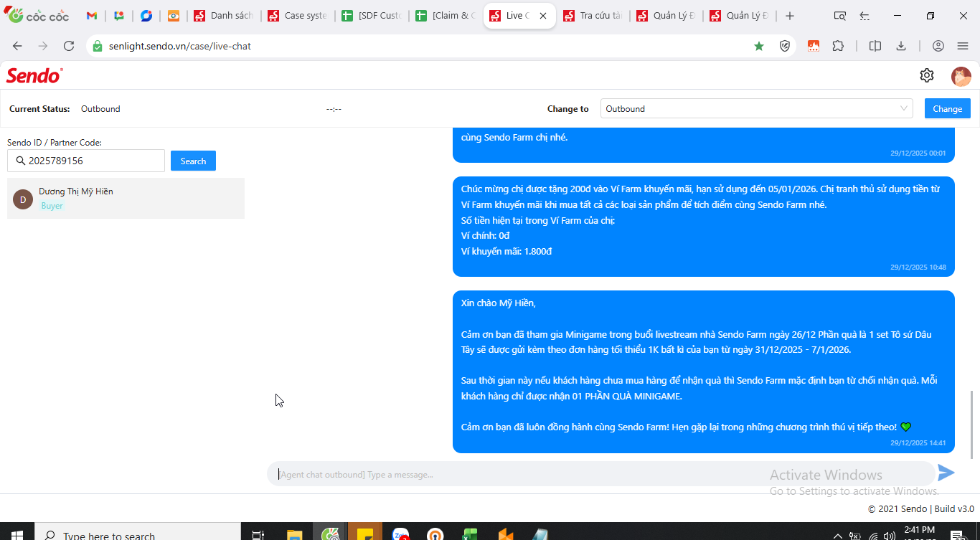Click the site security lock icon
The image size is (980, 540).
[x=98, y=46]
